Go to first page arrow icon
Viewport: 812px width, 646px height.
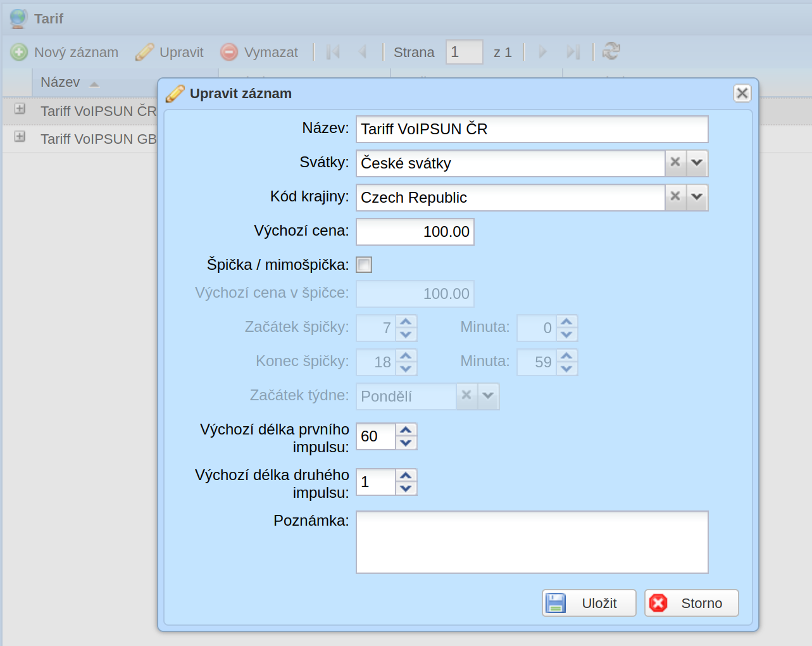coord(333,52)
